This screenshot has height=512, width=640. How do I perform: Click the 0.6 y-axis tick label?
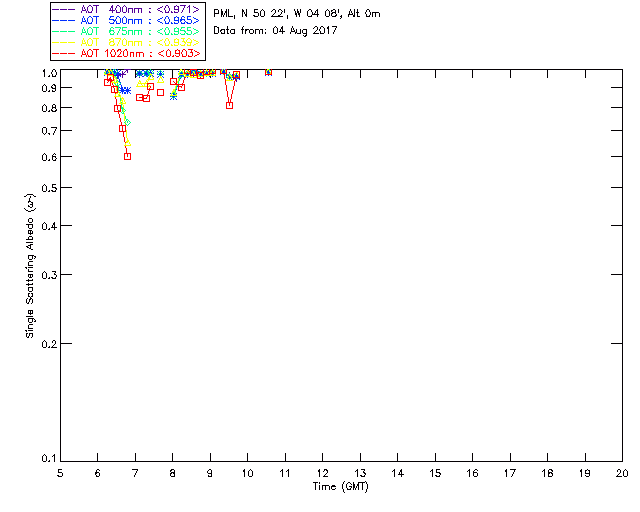coord(49,157)
